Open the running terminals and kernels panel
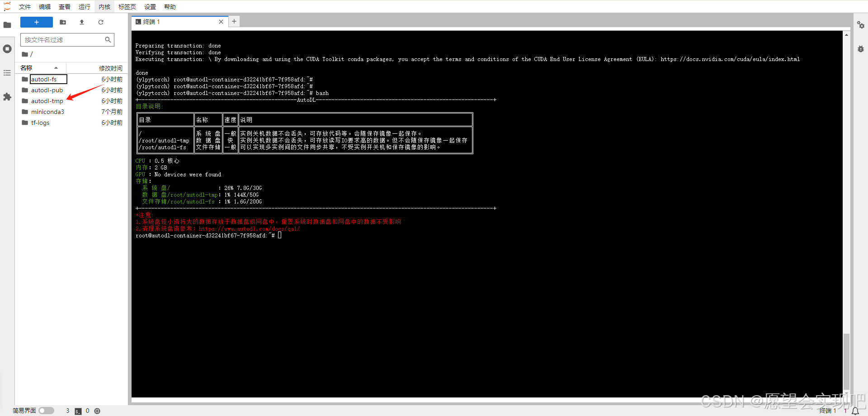Screen dimensions: 868x416 tap(7, 49)
